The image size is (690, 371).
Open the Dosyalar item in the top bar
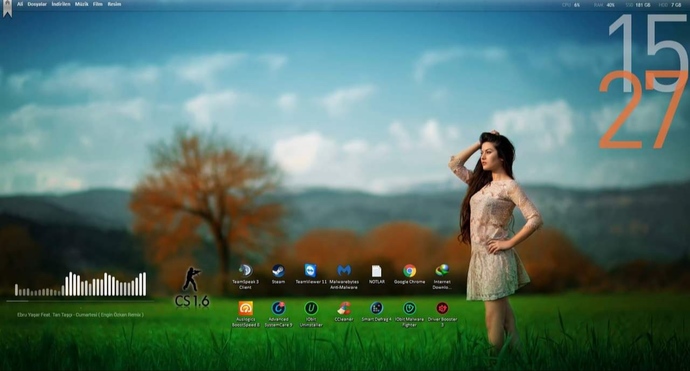tap(37, 4)
